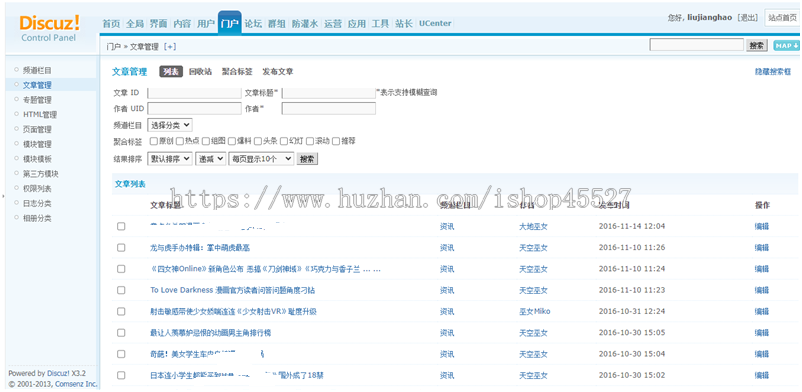Click the 2016-10-30 15:02 publish time
Viewport: 802px width, 392px height.
[632, 375]
